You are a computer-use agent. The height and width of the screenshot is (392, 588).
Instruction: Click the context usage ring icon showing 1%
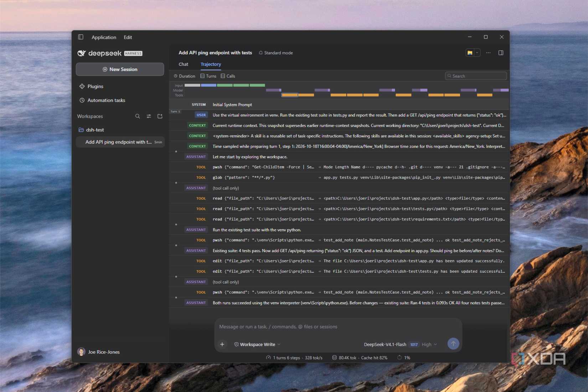(399, 357)
